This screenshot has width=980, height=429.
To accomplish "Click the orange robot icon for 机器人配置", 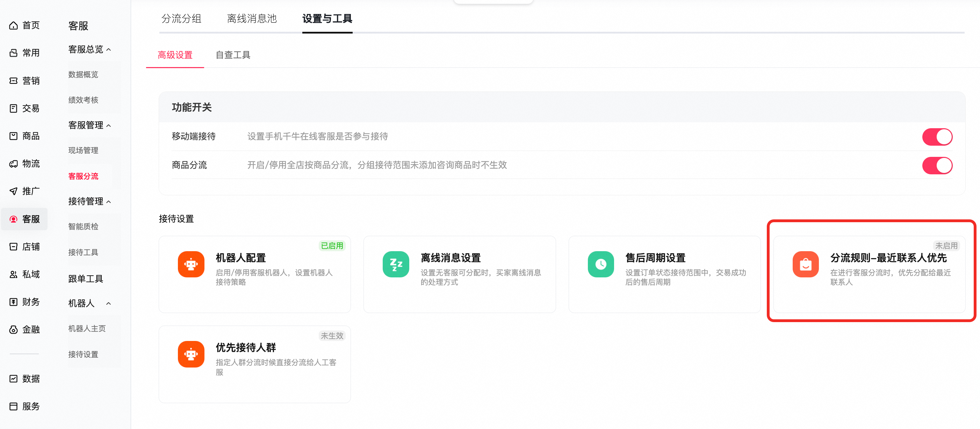I will pos(191,264).
